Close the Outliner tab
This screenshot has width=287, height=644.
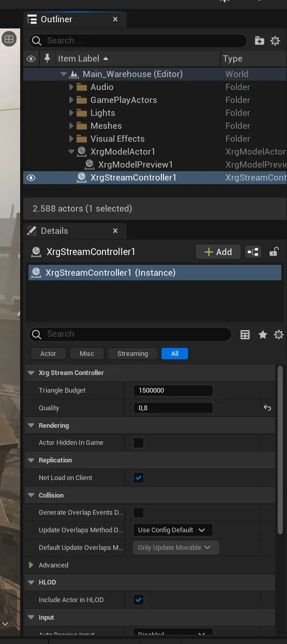pyautogui.click(x=115, y=19)
